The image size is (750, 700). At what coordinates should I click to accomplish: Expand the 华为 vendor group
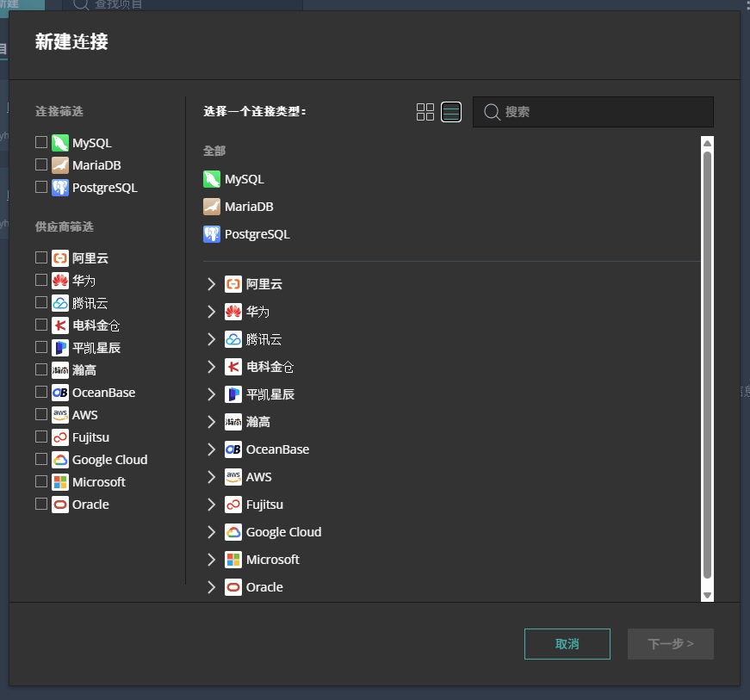coord(211,311)
